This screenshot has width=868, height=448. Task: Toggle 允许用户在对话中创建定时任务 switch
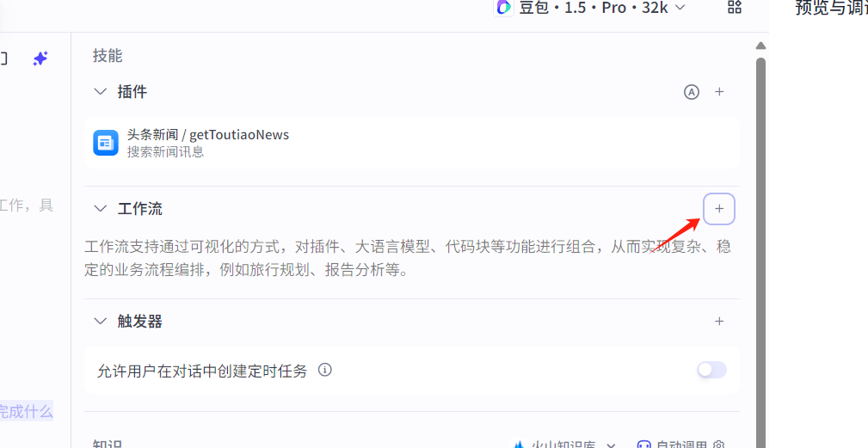pyautogui.click(x=712, y=370)
